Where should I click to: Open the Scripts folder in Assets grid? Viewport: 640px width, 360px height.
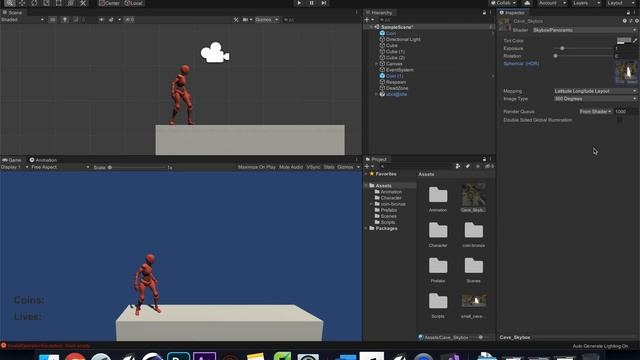pyautogui.click(x=438, y=305)
